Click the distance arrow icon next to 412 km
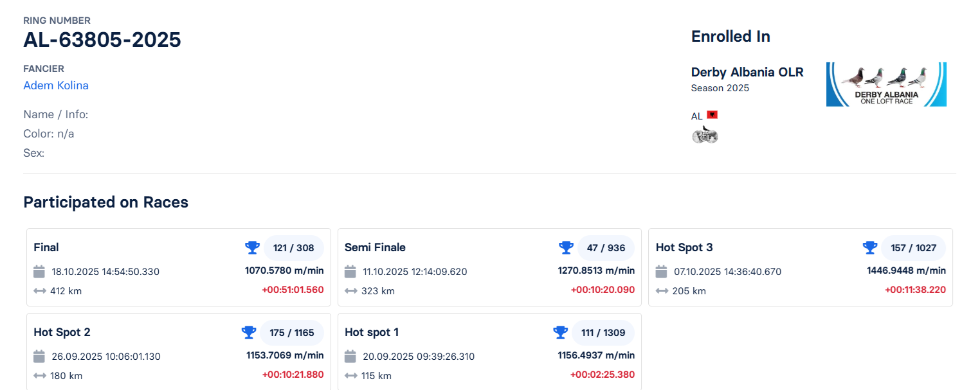Viewport: 980px width, 390px height. click(39, 290)
